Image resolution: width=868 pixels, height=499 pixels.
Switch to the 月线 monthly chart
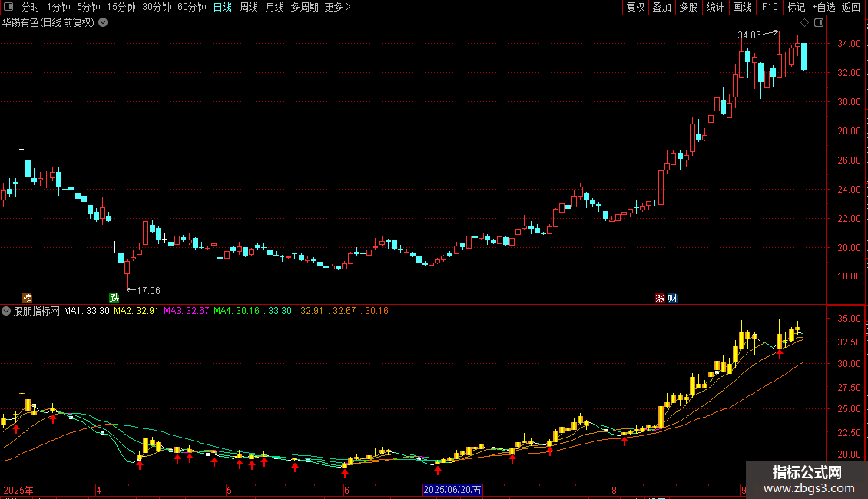(274, 7)
